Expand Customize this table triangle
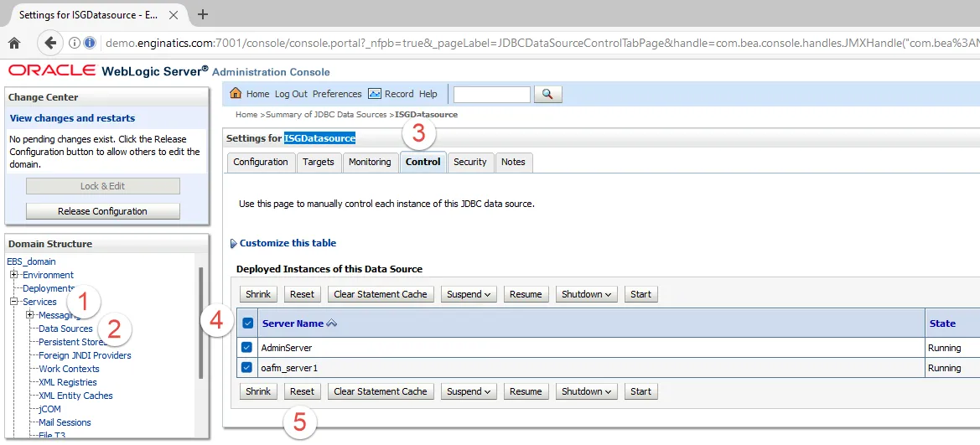This screenshot has height=445, width=980. [234, 244]
